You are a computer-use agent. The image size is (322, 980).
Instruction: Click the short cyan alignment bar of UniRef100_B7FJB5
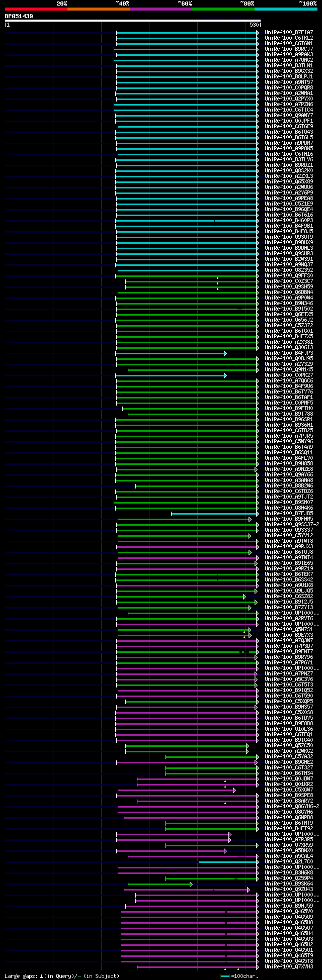(215, 514)
